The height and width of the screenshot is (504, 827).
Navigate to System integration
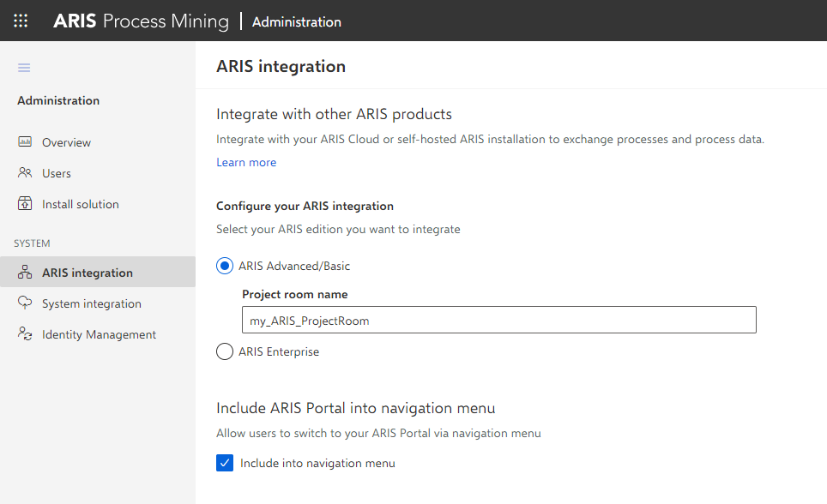98,303
